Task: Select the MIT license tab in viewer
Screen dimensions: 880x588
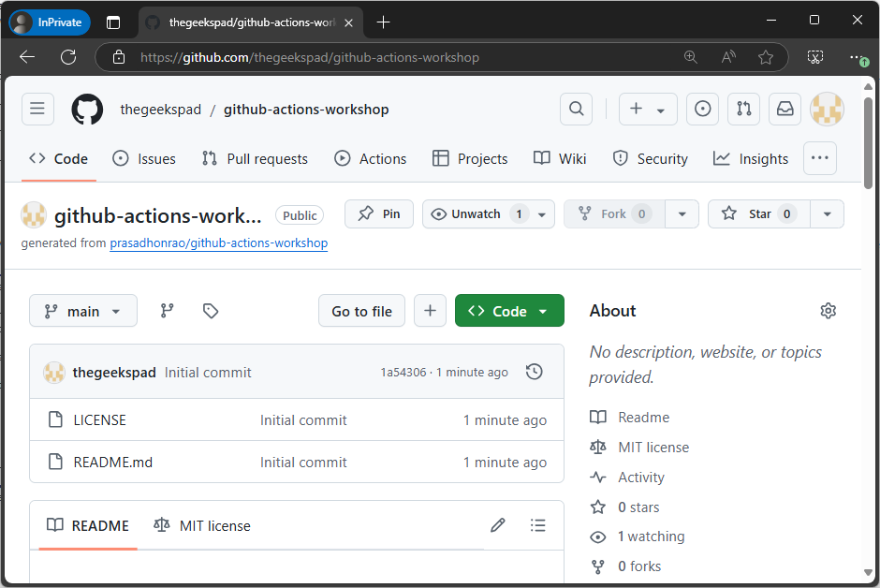Action: (x=202, y=525)
